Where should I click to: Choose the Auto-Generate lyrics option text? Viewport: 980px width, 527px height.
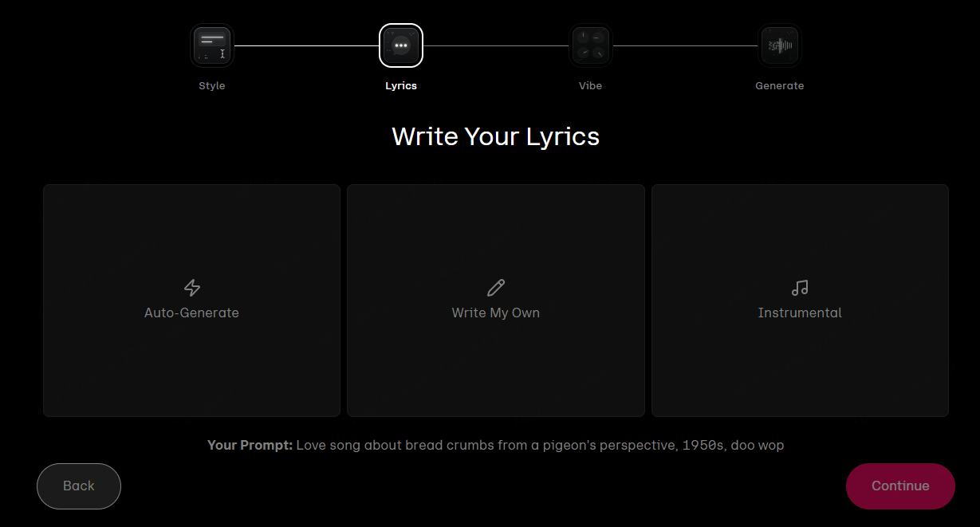(191, 313)
